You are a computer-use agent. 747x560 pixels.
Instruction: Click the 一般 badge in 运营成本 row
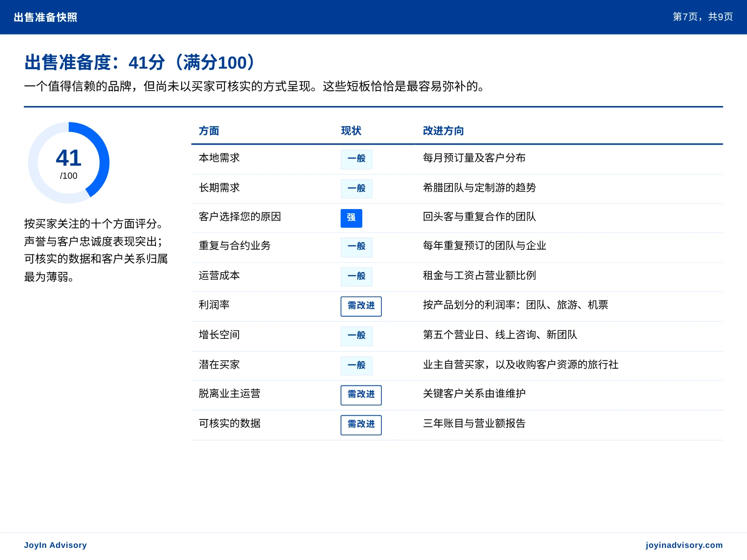[x=356, y=277]
